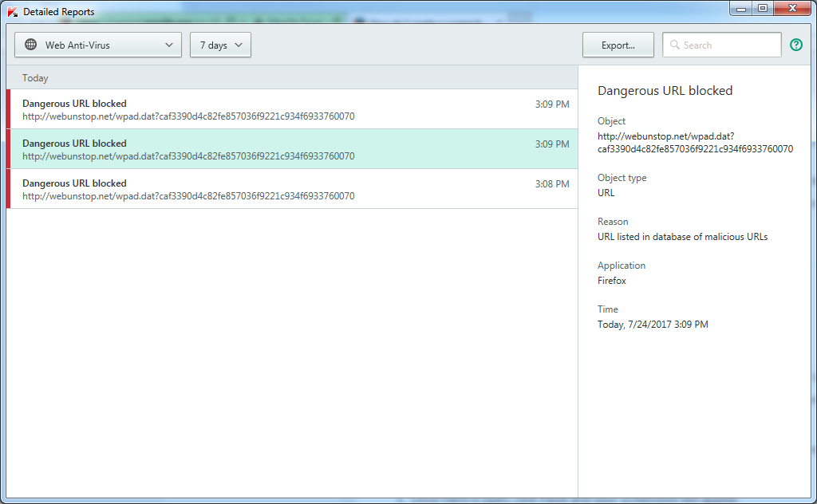Click the 3:08 PM timestamp

pos(552,183)
